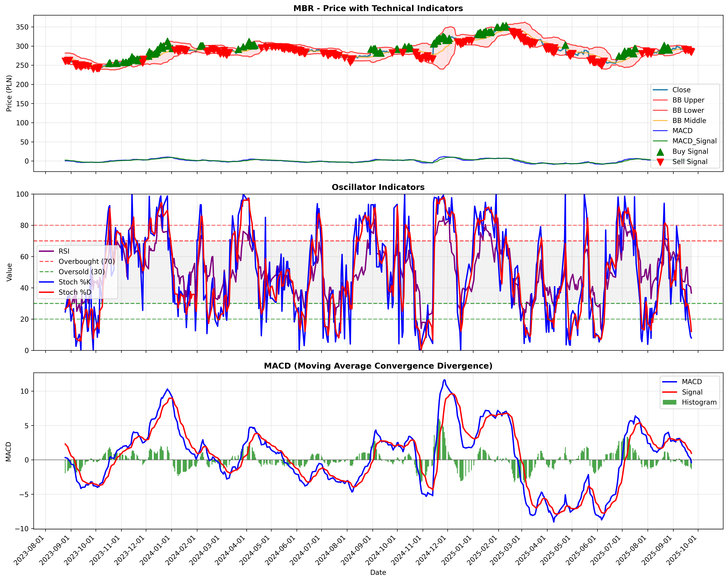Click the green Histogram swatch in MACD legend
The height and width of the screenshot is (581, 728).
pyautogui.click(x=670, y=402)
